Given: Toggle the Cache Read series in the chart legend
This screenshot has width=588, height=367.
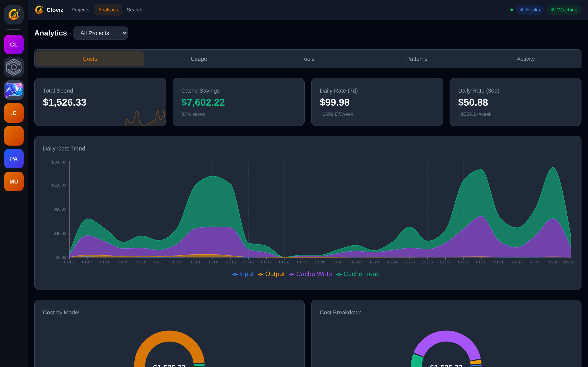Looking at the screenshot, I should [358, 274].
